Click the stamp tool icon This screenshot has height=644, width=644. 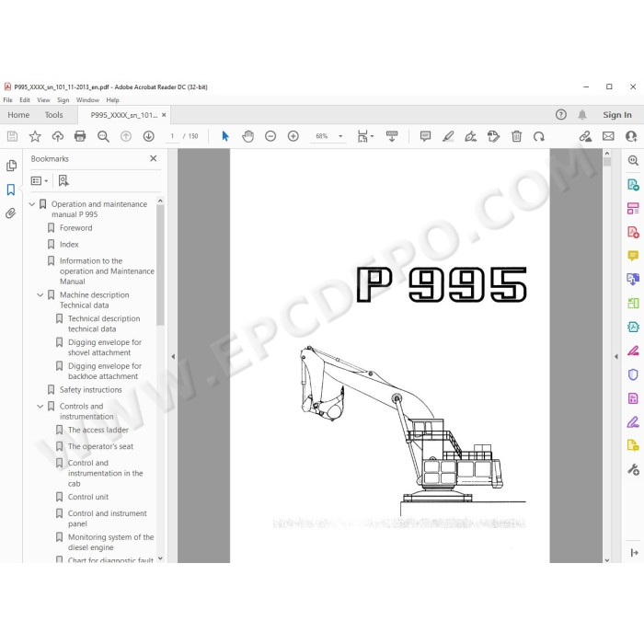point(493,136)
